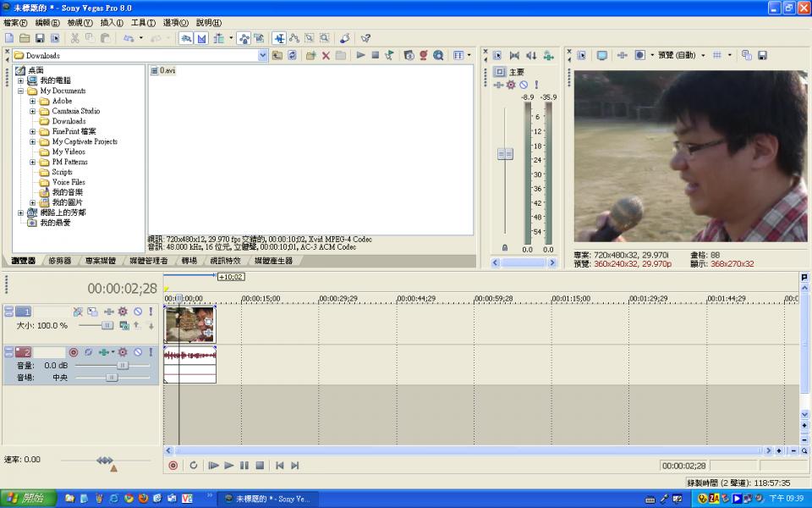Delete selected file with red X icon
The height and width of the screenshot is (508, 812).
[x=326, y=55]
